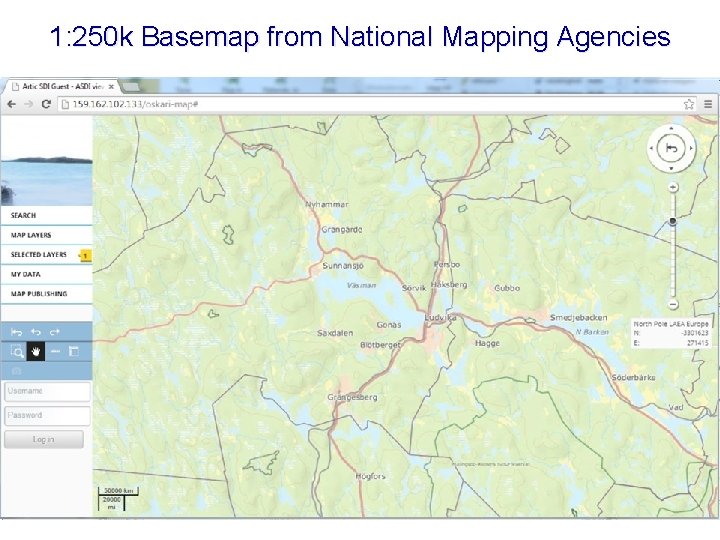Screen dimensions: 720x540
Task: Open the MY DATA panel
Action: coord(46,274)
